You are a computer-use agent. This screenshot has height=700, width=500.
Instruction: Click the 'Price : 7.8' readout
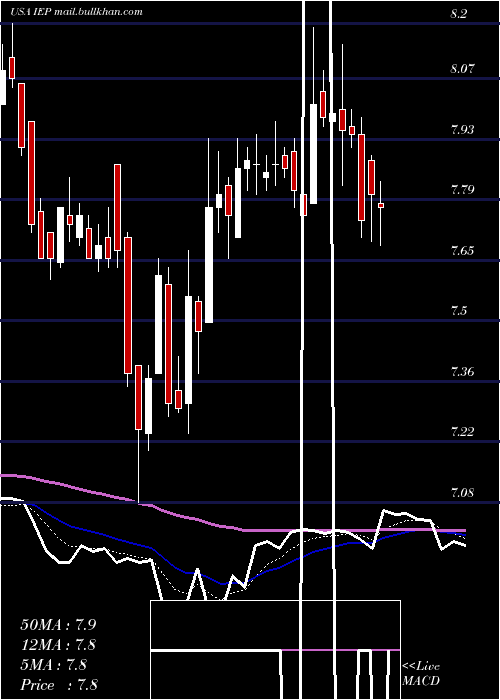click(x=59, y=685)
